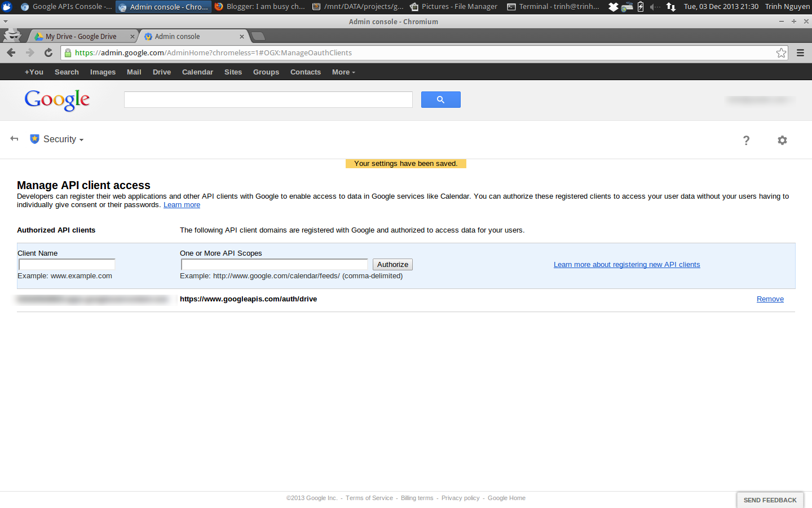Open +You in the Google bar
The height and width of the screenshot is (508, 812).
[x=34, y=72]
